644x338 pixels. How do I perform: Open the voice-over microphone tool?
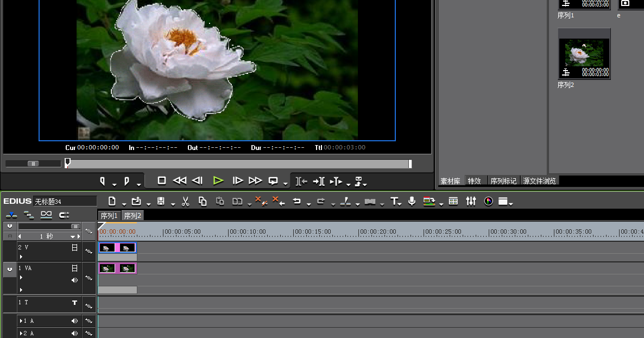[412, 202]
